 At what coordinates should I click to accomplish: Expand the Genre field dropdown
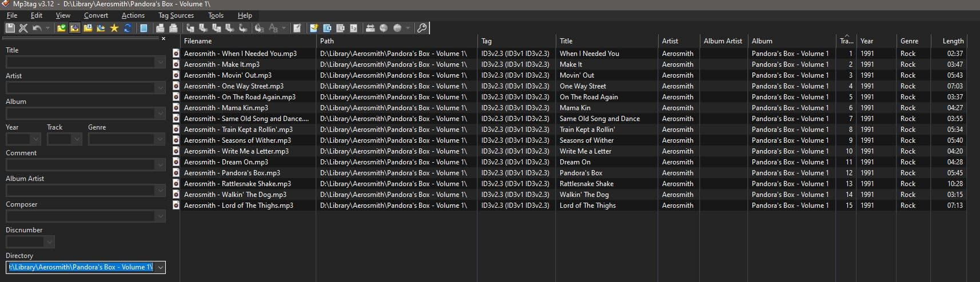160,139
